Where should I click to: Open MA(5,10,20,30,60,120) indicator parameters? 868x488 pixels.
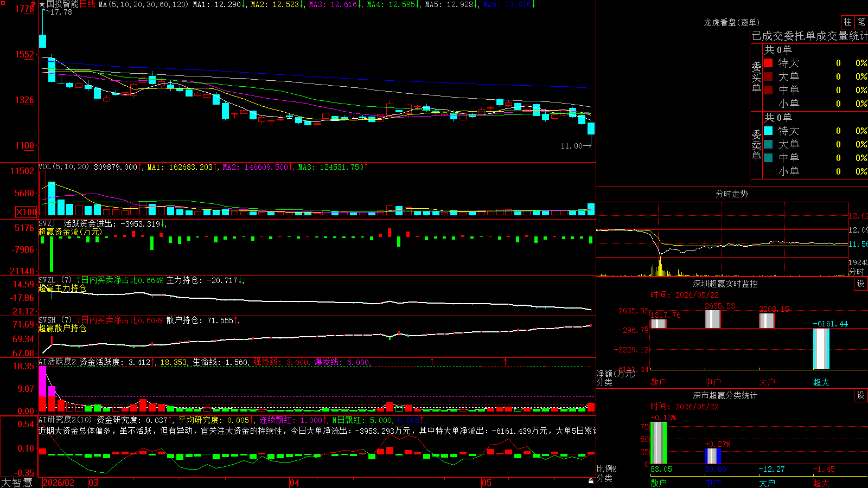coord(143,4)
